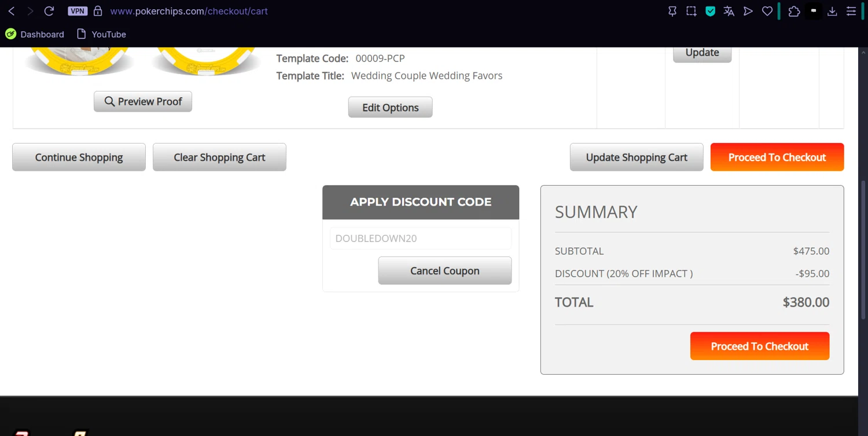Click Clear Shopping Cart
The width and height of the screenshot is (868, 436).
219,157
